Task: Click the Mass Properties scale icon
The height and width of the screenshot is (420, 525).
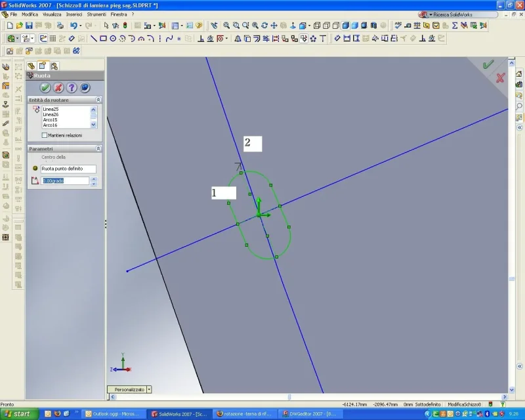Action: tap(417, 26)
